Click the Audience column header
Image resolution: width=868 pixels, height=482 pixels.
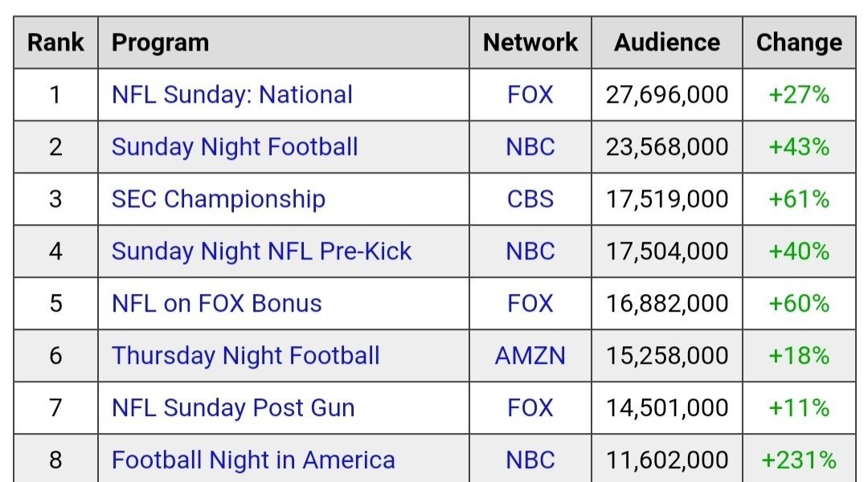(667, 43)
